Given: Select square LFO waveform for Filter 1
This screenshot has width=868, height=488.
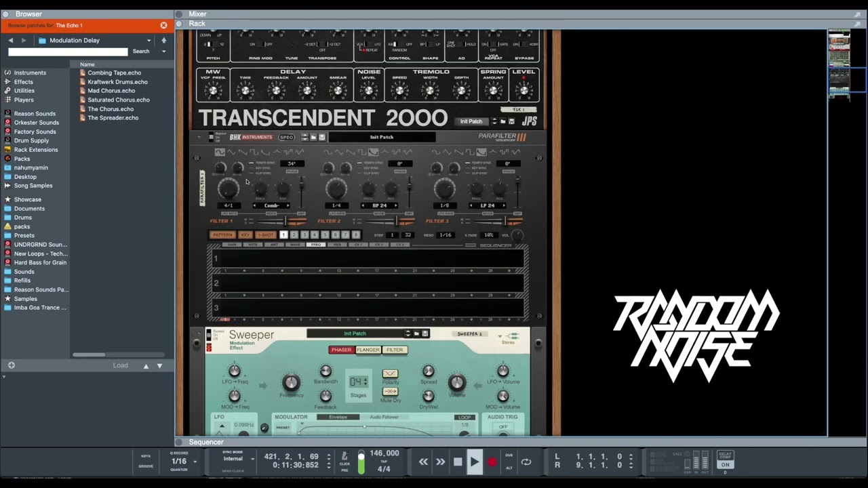Looking at the screenshot, I should pos(254,152).
